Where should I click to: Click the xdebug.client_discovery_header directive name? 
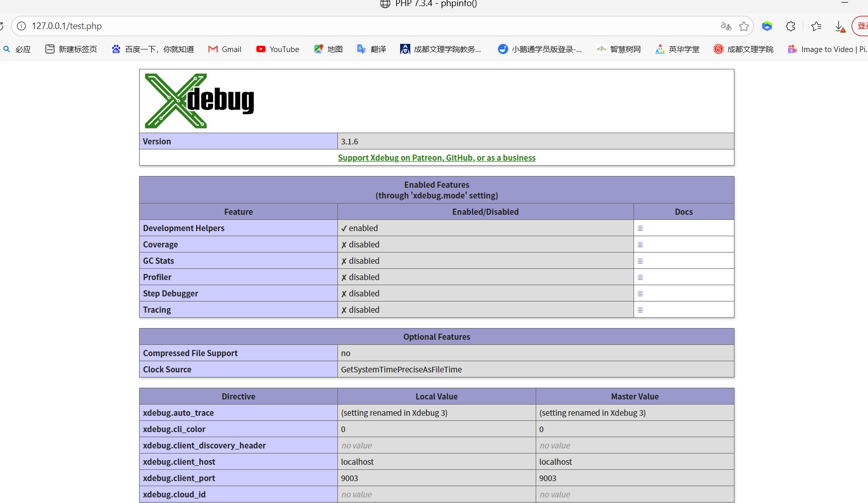tap(204, 445)
